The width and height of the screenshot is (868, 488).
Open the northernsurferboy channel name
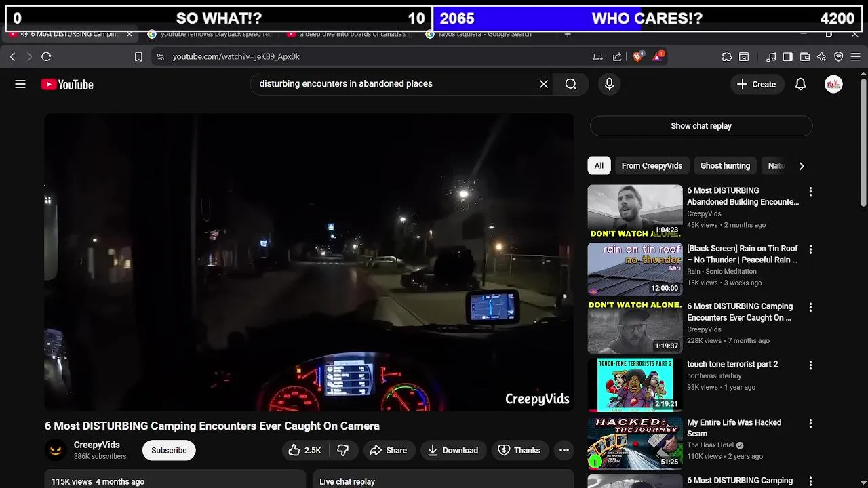(714, 376)
